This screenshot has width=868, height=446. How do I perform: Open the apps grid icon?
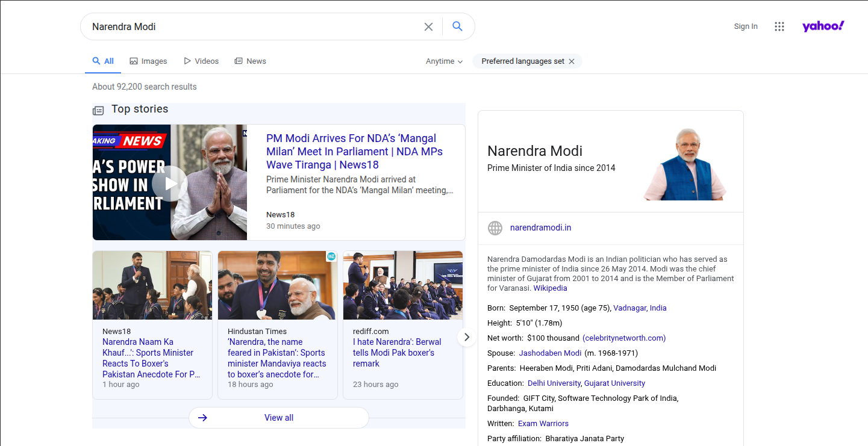[779, 26]
